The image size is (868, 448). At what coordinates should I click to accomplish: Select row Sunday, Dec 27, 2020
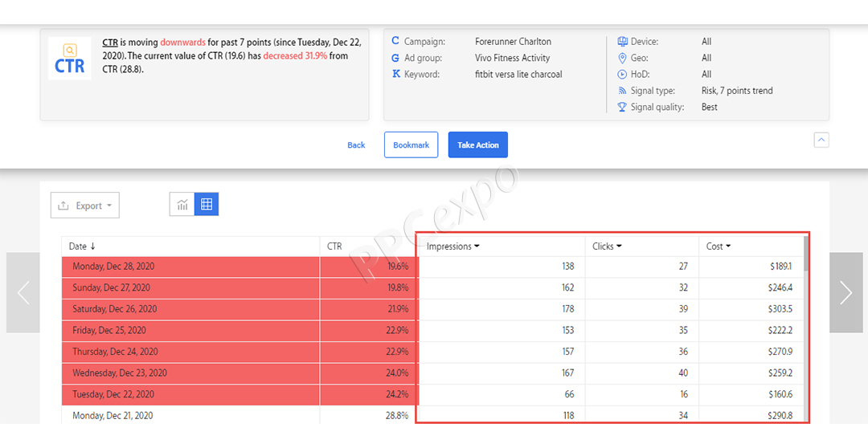432,287
